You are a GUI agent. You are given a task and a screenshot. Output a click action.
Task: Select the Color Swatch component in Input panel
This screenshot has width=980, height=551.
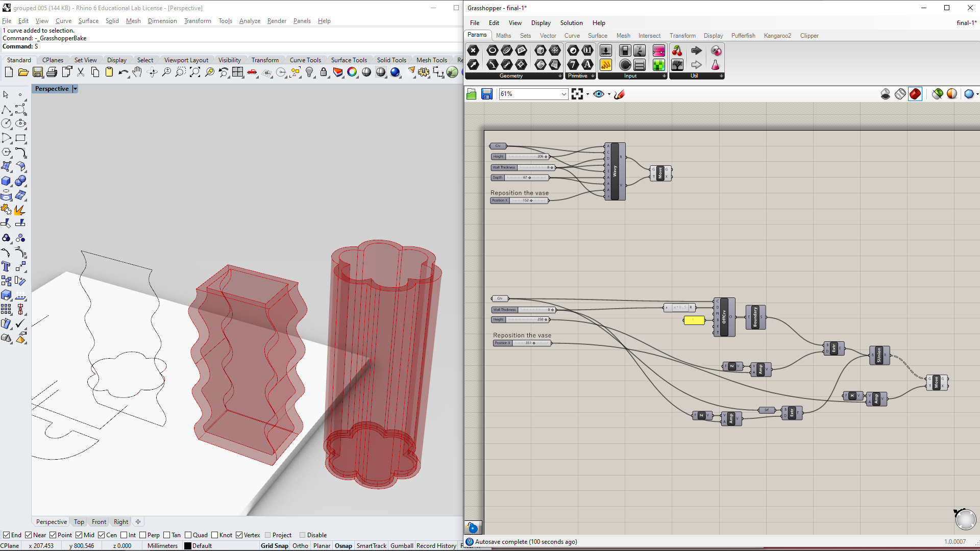[659, 65]
